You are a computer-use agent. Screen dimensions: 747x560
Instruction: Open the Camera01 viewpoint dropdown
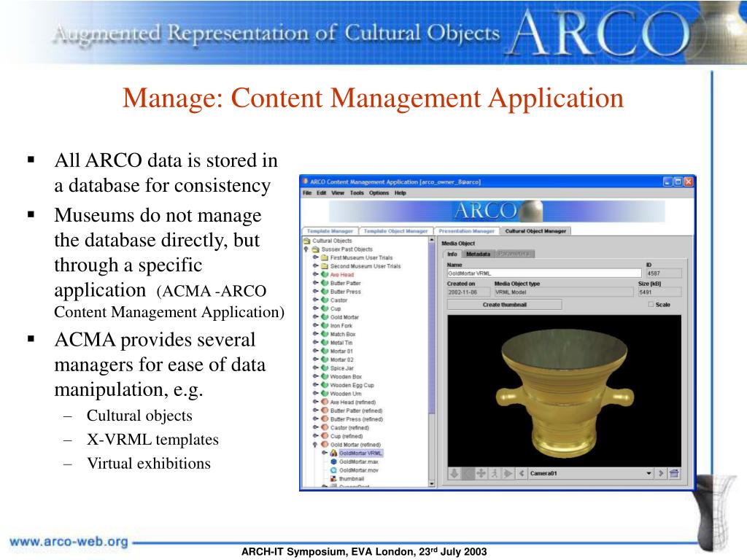click(x=649, y=473)
